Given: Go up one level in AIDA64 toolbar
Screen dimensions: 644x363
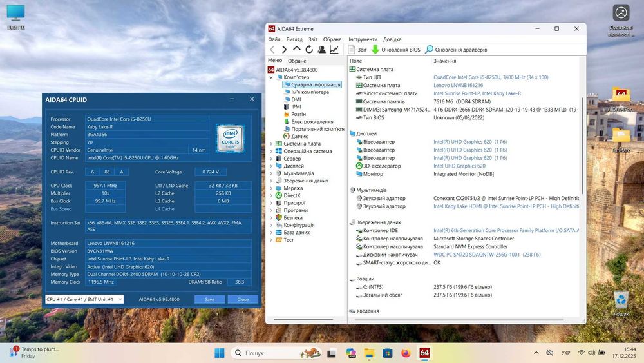Looking at the screenshot, I should (296, 50).
